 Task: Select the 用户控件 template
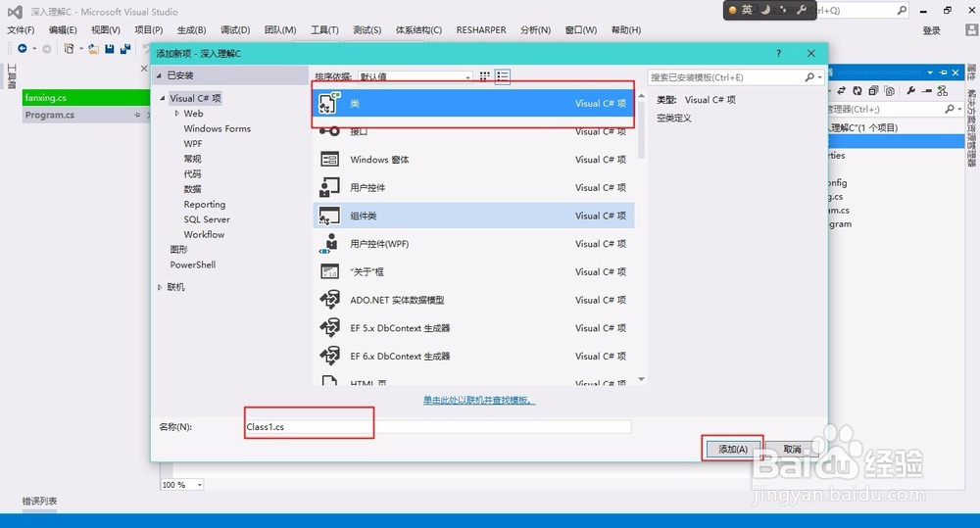coord(473,187)
